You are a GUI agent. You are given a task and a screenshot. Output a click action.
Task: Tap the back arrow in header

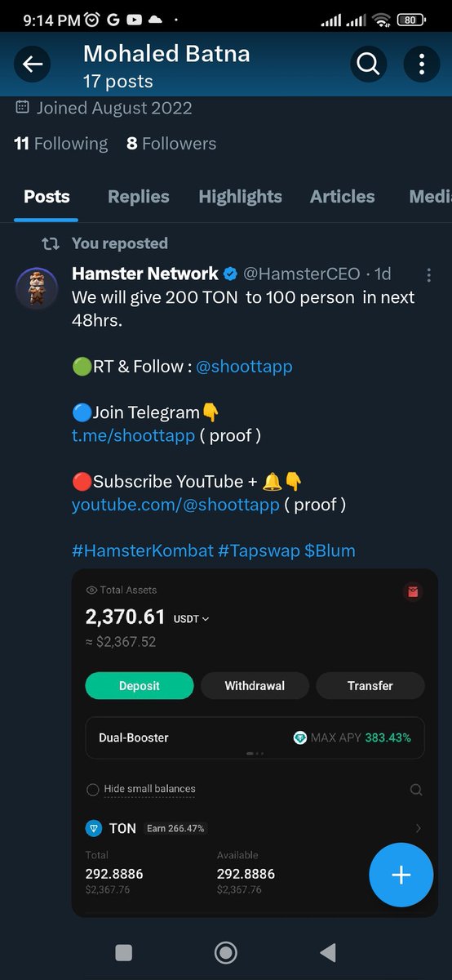(33, 65)
